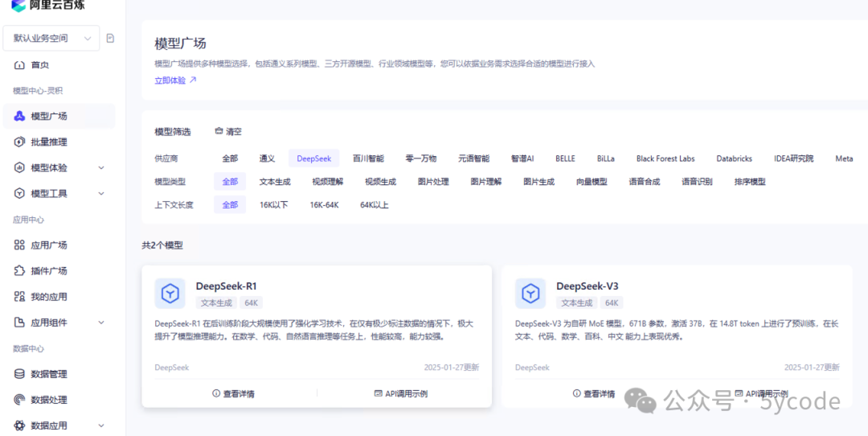Click API调用示例 on the DeepSeek-R1 card
Viewport: 868px width, 436px height.
pyautogui.click(x=401, y=394)
